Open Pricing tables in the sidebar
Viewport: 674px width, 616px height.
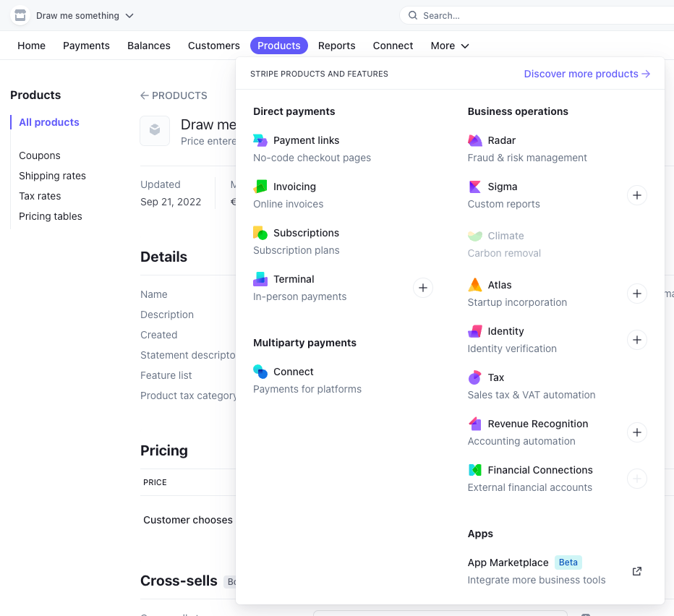coord(51,216)
